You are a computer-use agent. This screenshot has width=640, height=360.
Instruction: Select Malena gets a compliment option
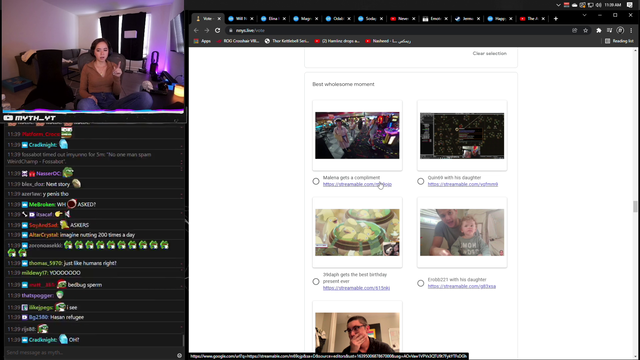tap(316, 181)
